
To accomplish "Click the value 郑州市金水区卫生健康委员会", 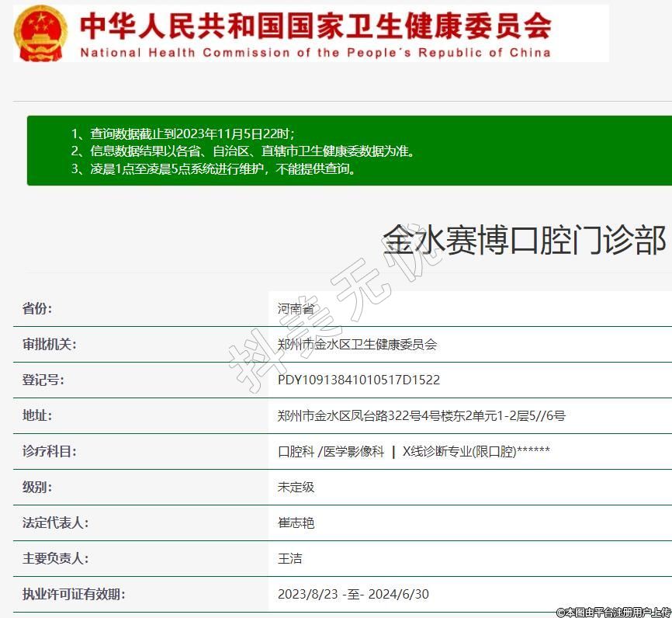I will pos(357,345).
